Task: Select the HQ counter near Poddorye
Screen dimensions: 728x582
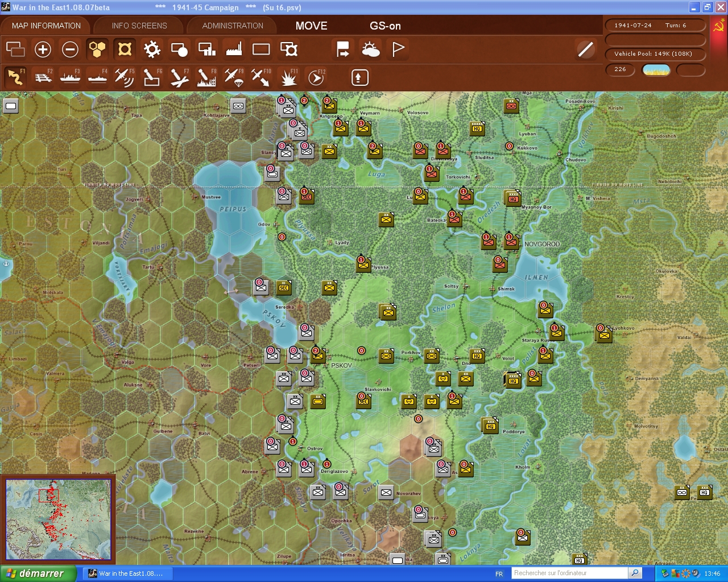Action: coord(490,425)
